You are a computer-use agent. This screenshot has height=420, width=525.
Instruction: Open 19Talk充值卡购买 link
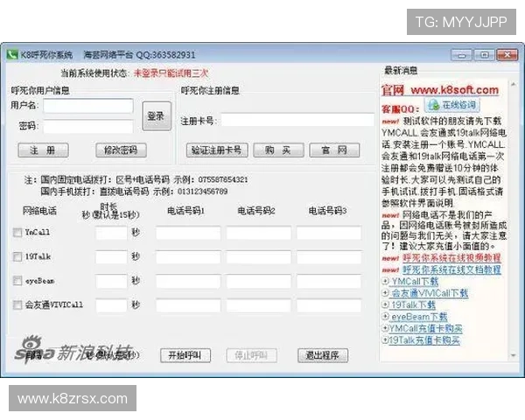point(424,340)
